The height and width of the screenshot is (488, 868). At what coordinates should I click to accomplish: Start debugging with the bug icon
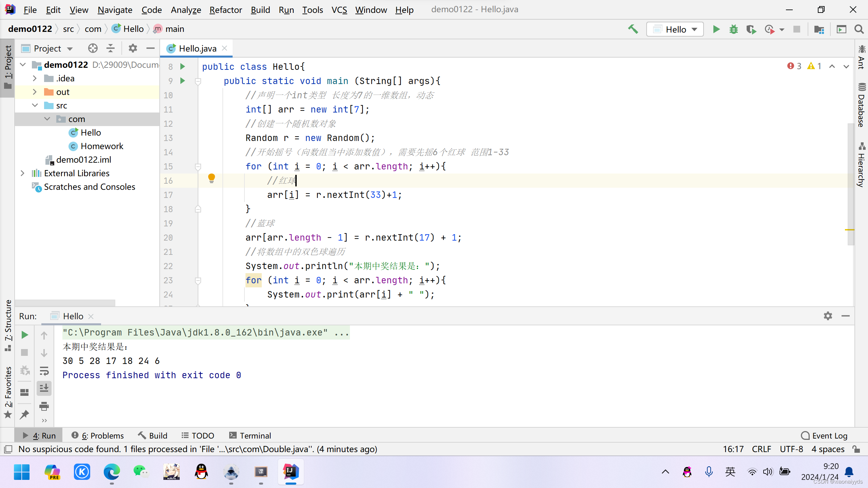point(734,29)
